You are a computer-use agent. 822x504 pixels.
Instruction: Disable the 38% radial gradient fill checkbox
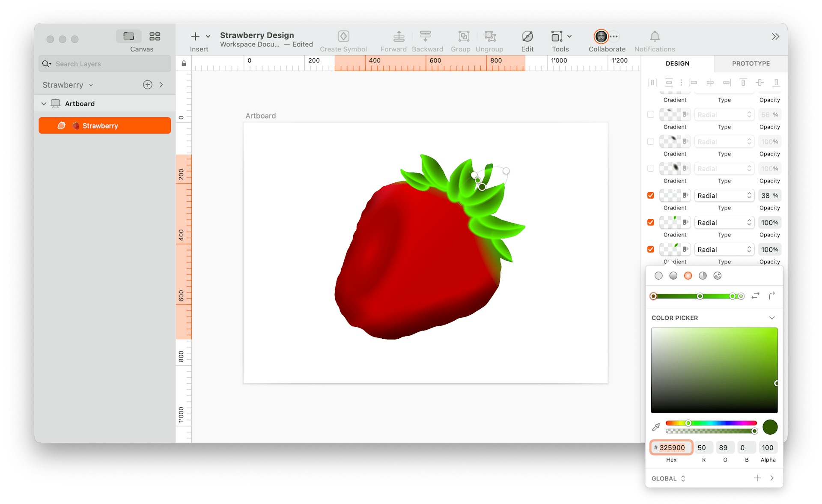click(x=650, y=195)
